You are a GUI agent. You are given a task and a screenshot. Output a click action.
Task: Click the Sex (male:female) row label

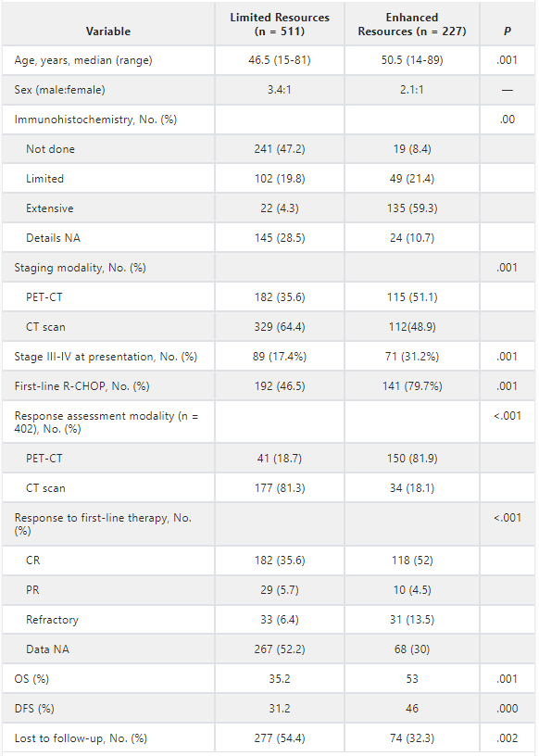point(60,90)
